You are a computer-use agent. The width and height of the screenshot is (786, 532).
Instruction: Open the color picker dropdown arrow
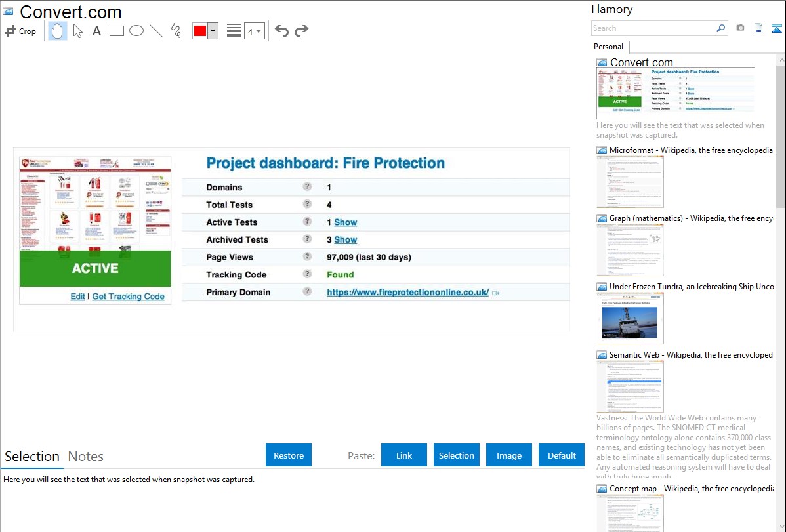click(x=213, y=31)
